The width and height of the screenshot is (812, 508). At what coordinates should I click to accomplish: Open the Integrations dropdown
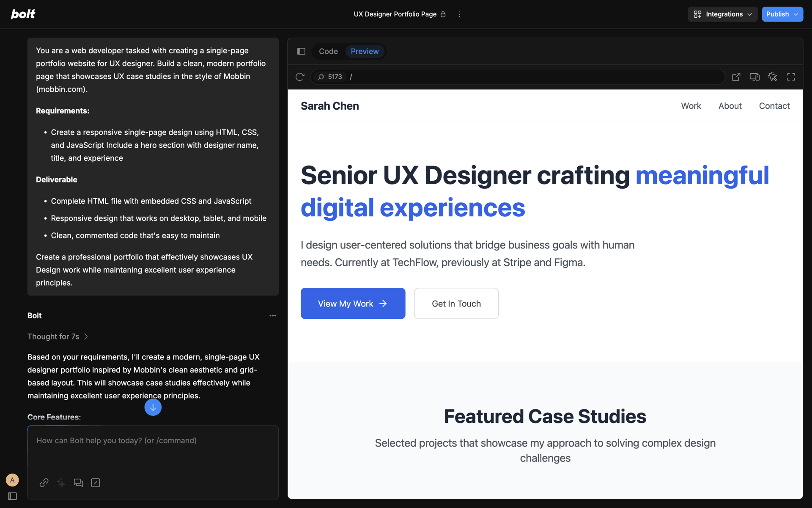[722, 14]
